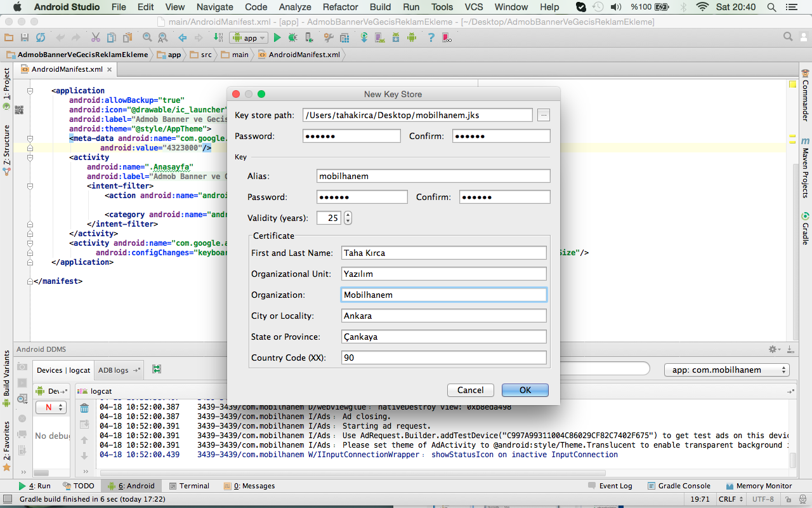The width and height of the screenshot is (812, 508).
Task: Open the Event Log
Action: (610, 486)
